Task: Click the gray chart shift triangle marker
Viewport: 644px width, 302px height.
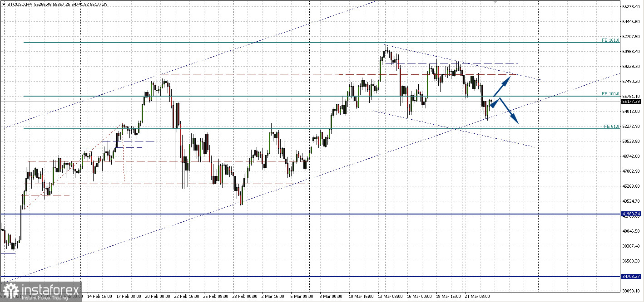Action: tap(495, 2)
